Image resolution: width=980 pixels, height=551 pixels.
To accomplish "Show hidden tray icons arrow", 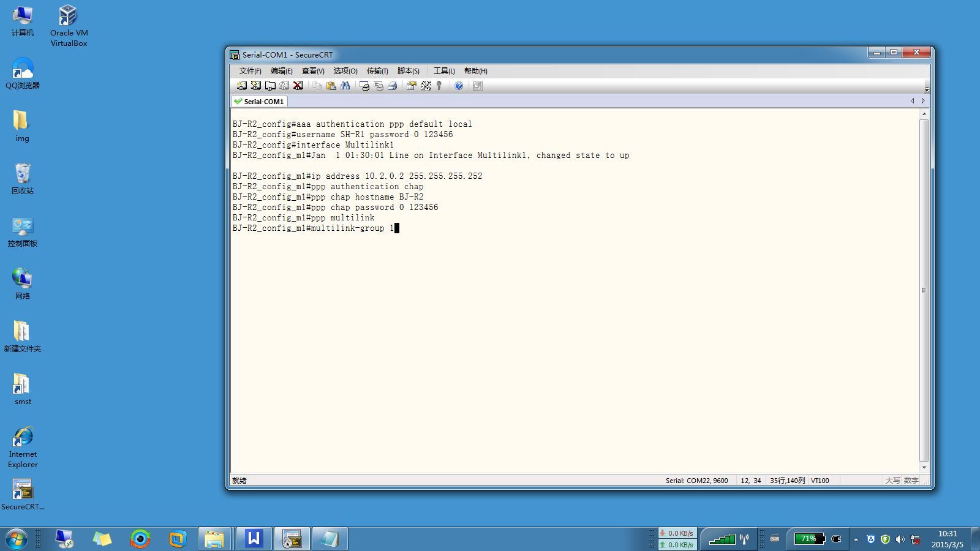I will 856,539.
